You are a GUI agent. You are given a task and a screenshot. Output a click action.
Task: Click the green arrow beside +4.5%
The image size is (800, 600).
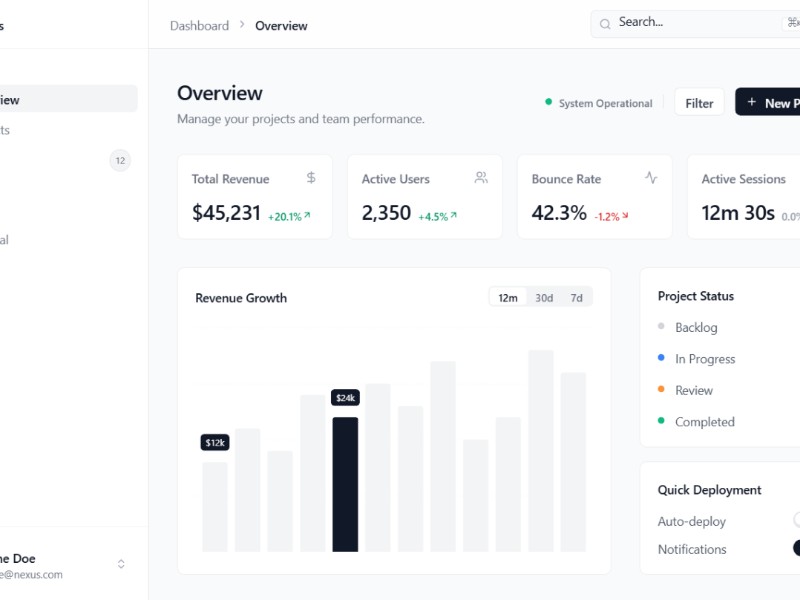coord(453,215)
